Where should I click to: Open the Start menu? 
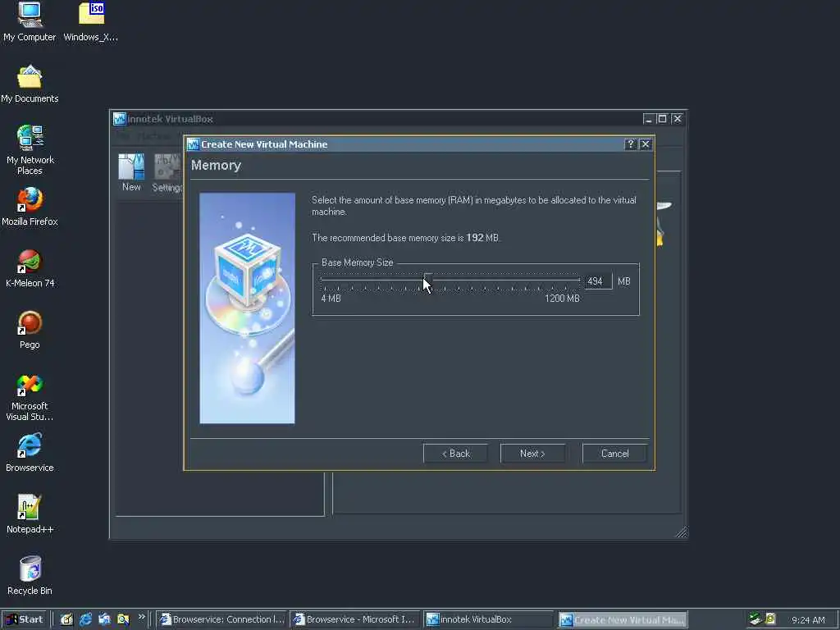click(25, 619)
